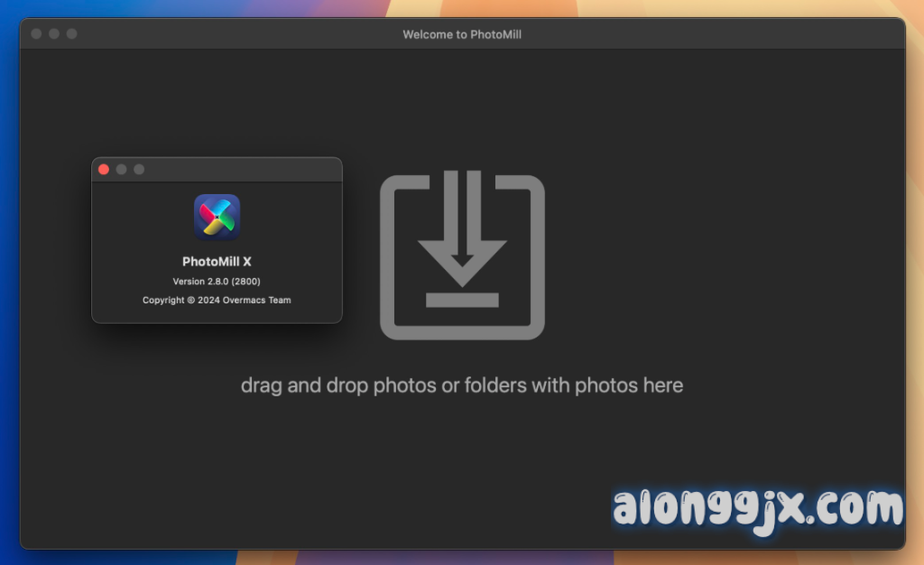924x565 pixels.
Task: Close the Welcome to PhotoMill window
Action: click(35, 34)
